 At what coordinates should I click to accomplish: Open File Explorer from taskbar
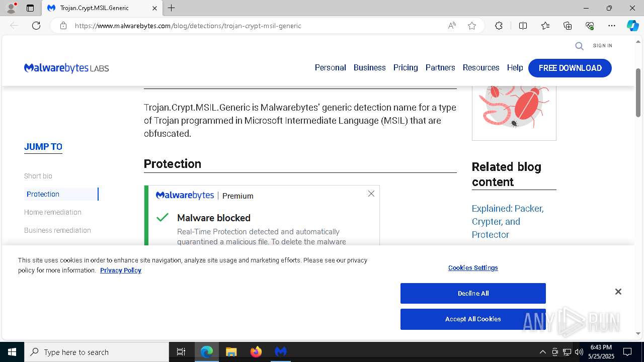click(x=231, y=352)
